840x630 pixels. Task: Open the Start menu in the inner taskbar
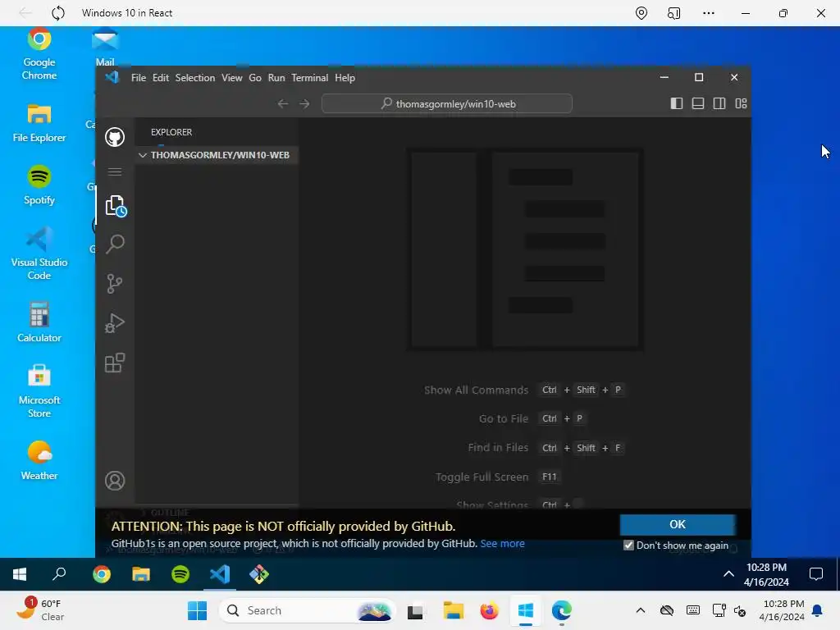20,574
